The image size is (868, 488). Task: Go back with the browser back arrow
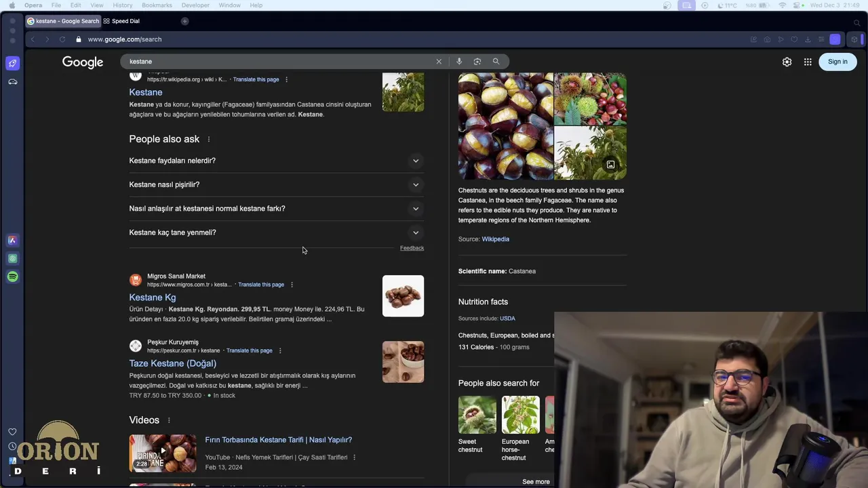[33, 39]
